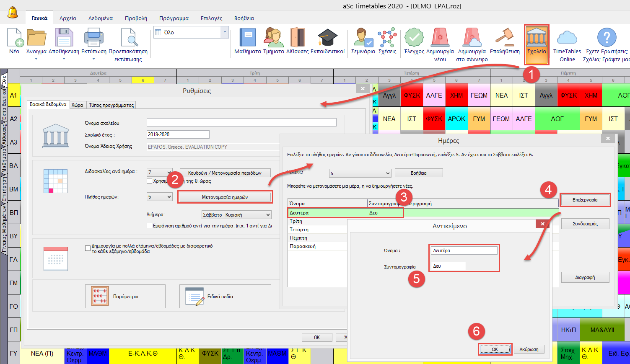Open the Επαλήθευση (Verification) gavel icon
The width and height of the screenshot is (630, 364).
click(505, 41)
